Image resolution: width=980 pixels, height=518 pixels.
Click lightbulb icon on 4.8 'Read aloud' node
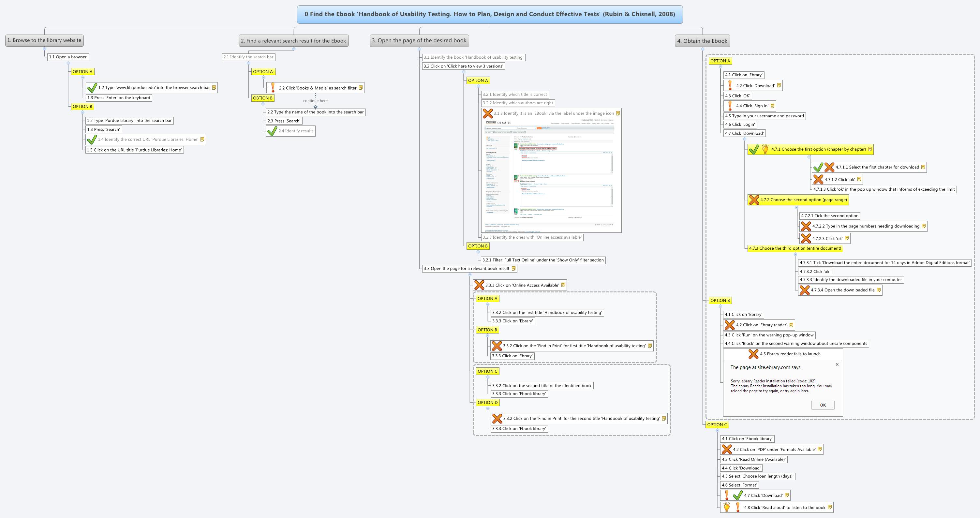click(727, 507)
